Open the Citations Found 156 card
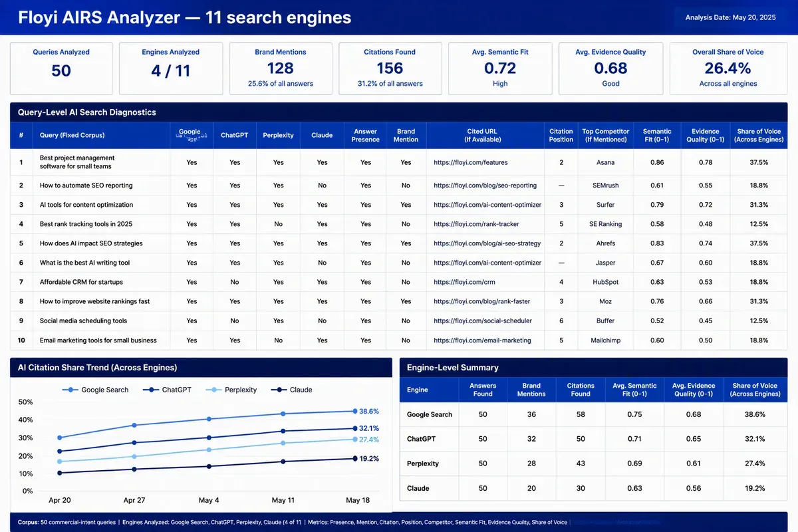Screen dimensions: 798x532 tap(390, 68)
